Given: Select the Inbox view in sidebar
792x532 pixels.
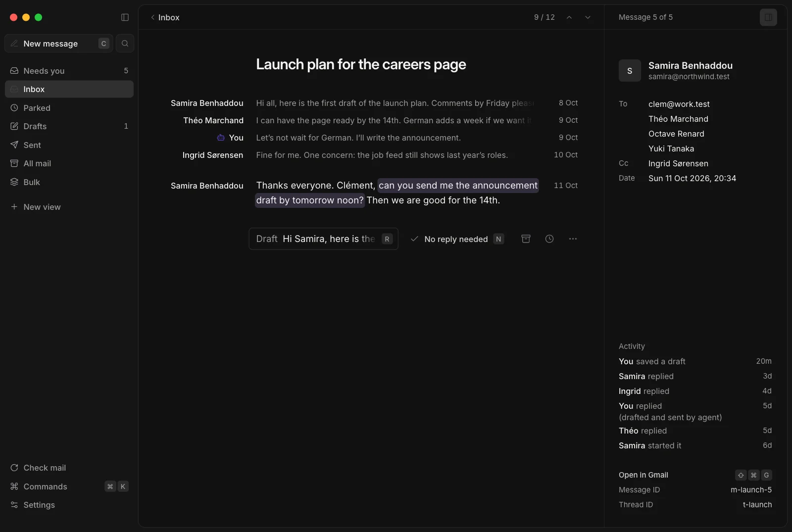Looking at the screenshot, I should tap(69, 89).
